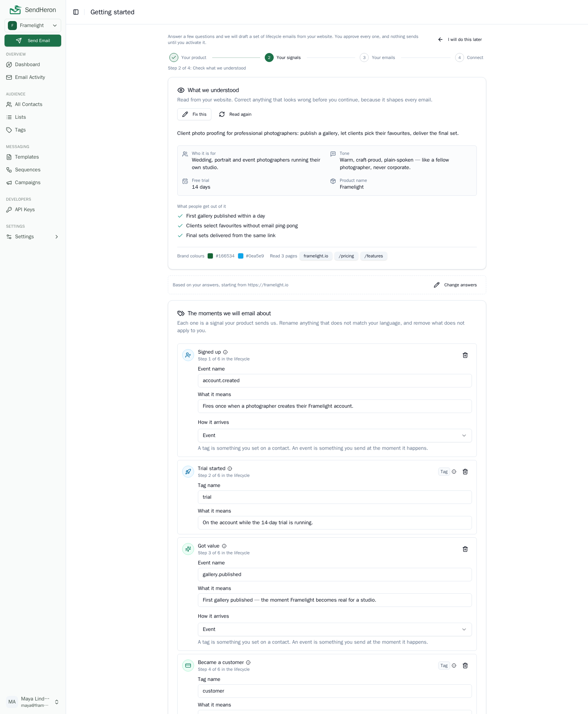Click the Tag badge on Became a customer
The image size is (588, 714).
click(x=444, y=666)
